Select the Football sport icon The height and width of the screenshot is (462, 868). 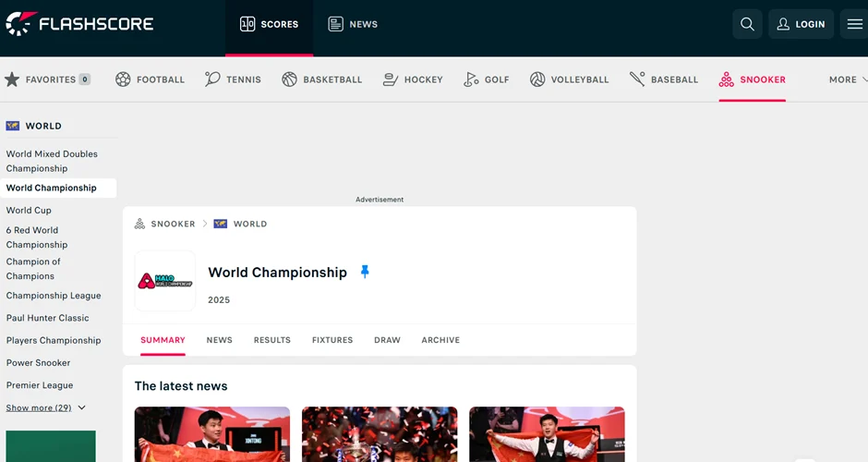point(123,79)
